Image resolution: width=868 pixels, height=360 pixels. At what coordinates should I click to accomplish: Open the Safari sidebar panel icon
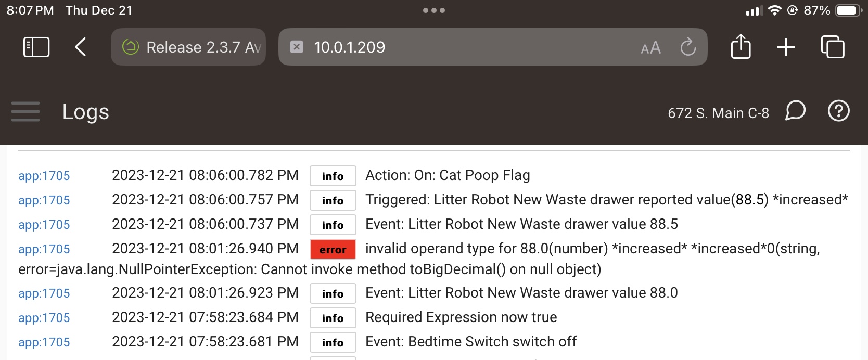click(36, 47)
